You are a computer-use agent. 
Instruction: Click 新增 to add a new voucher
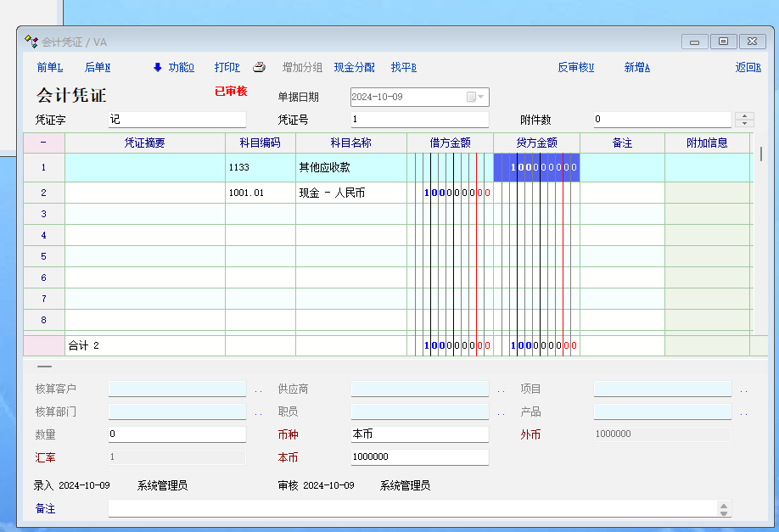tap(636, 68)
